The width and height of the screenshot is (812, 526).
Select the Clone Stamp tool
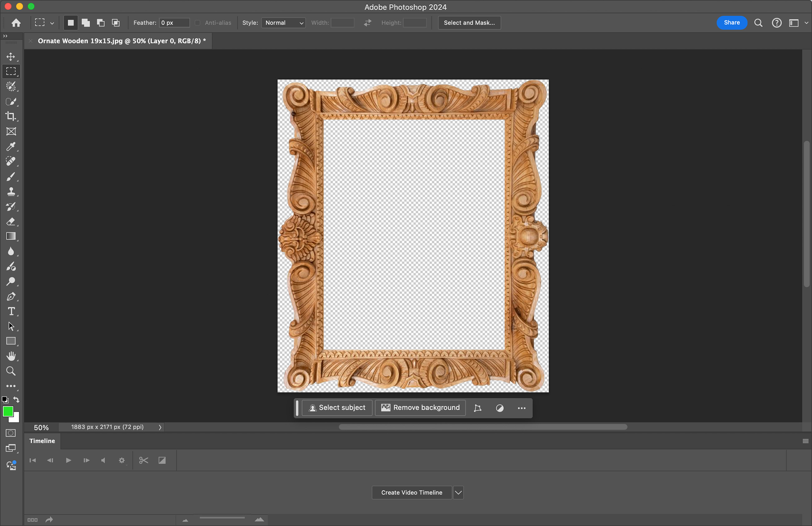(x=11, y=191)
